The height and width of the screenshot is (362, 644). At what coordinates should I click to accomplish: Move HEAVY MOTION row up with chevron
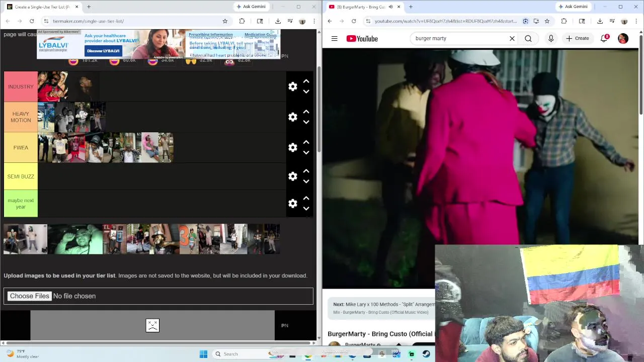pyautogui.click(x=306, y=112)
